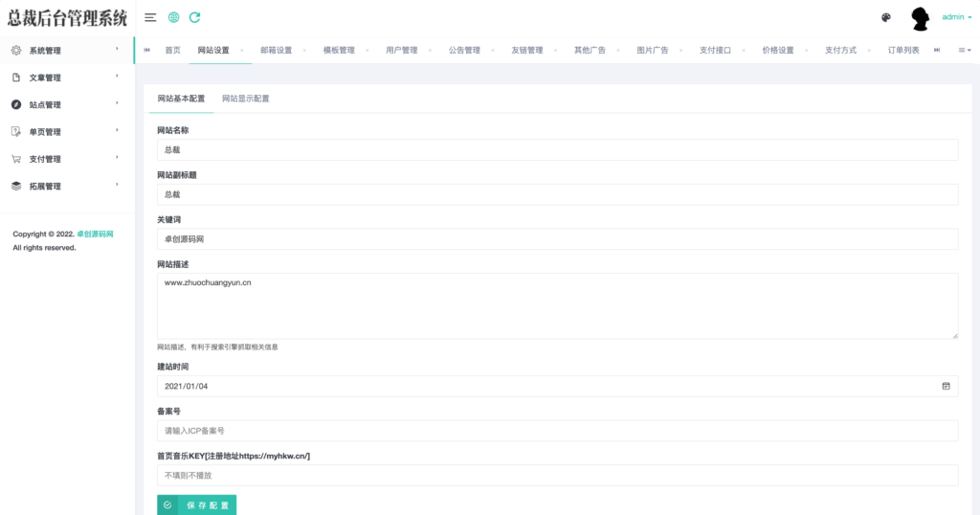This screenshot has width=980, height=515.
Task: Open the 其他广告 tab
Action: (x=590, y=50)
